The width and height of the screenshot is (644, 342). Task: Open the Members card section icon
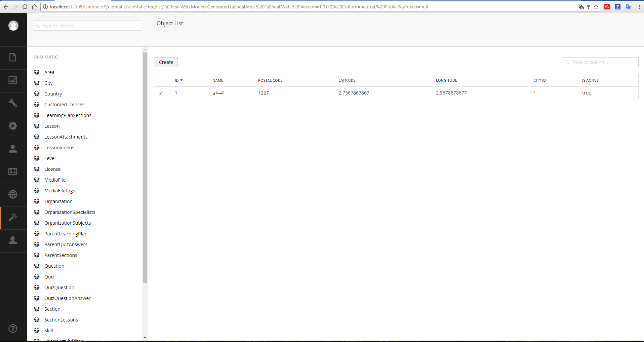pyautogui.click(x=13, y=172)
